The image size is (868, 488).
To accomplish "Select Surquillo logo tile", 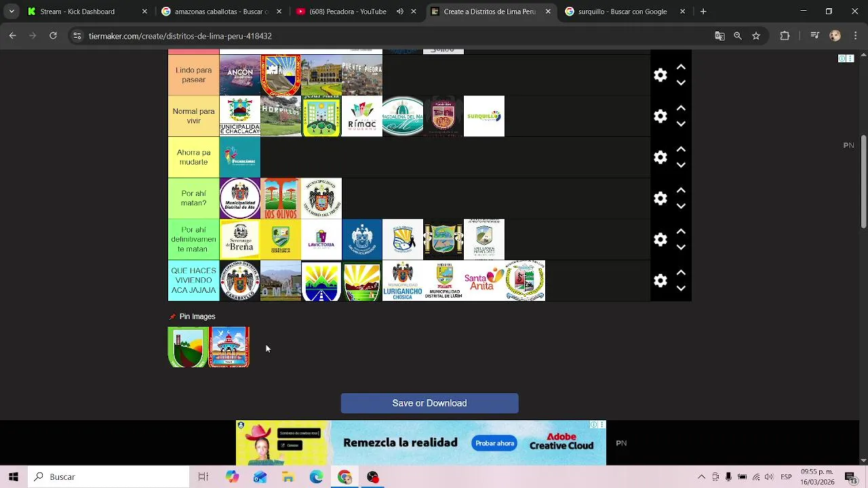I will (x=484, y=116).
